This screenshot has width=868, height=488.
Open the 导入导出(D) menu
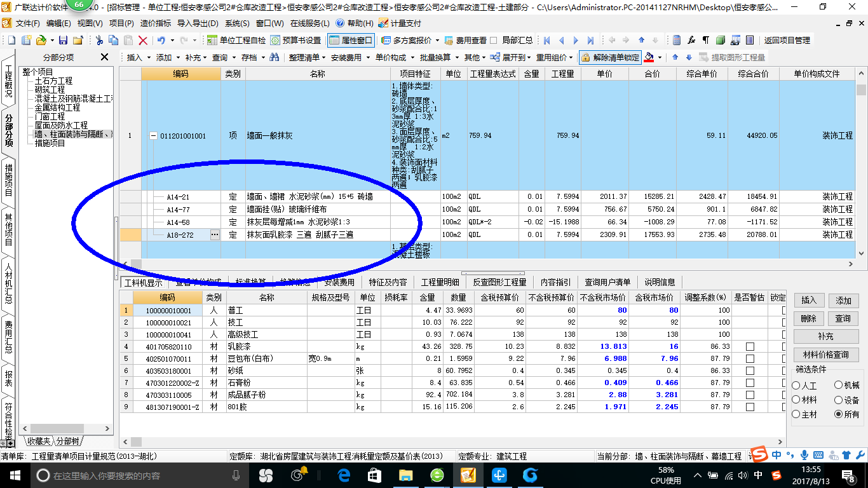click(196, 24)
